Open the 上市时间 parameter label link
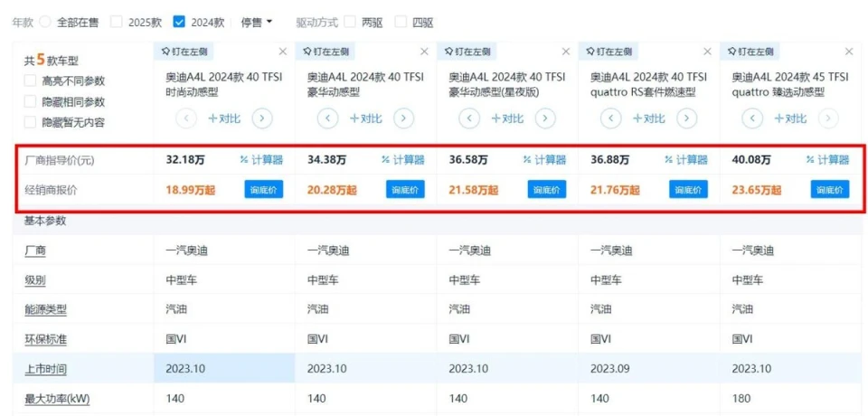Image resolution: width=868 pixels, height=416 pixels. point(45,369)
